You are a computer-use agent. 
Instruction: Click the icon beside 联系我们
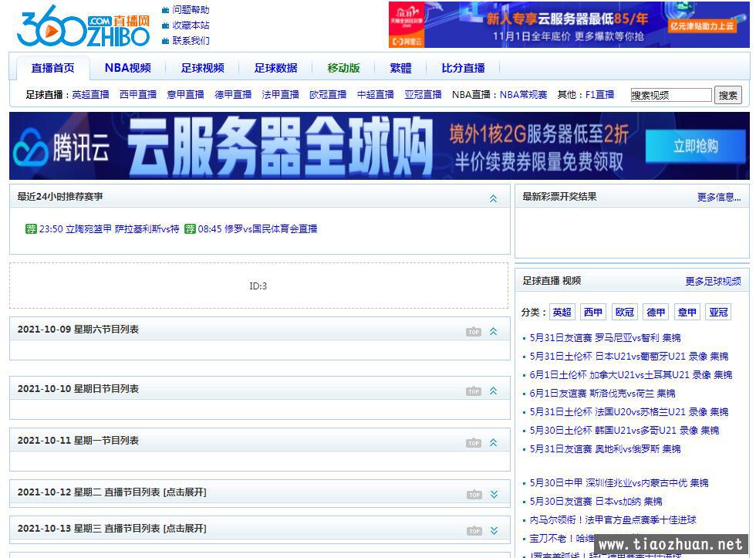(165, 41)
